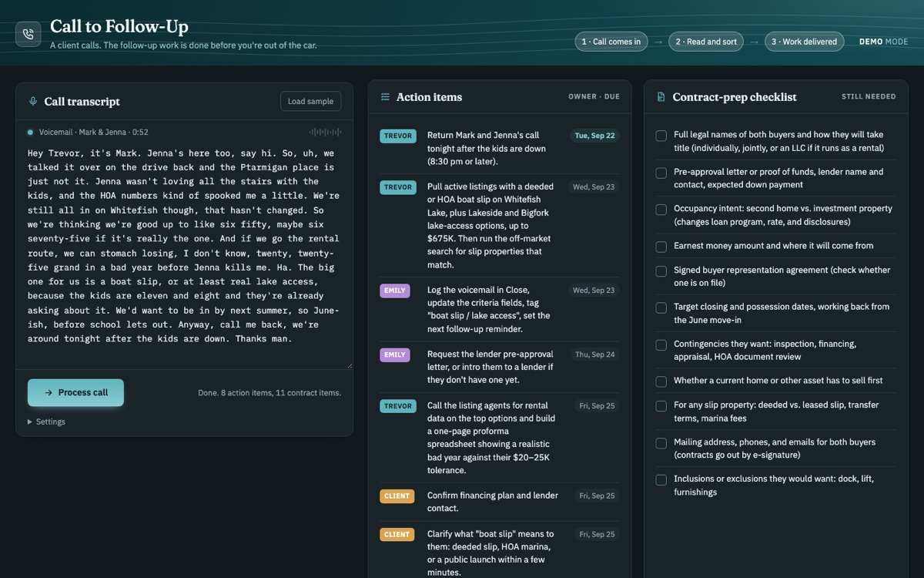Check the target closing and possession dates item
924x578 pixels.
click(661, 307)
